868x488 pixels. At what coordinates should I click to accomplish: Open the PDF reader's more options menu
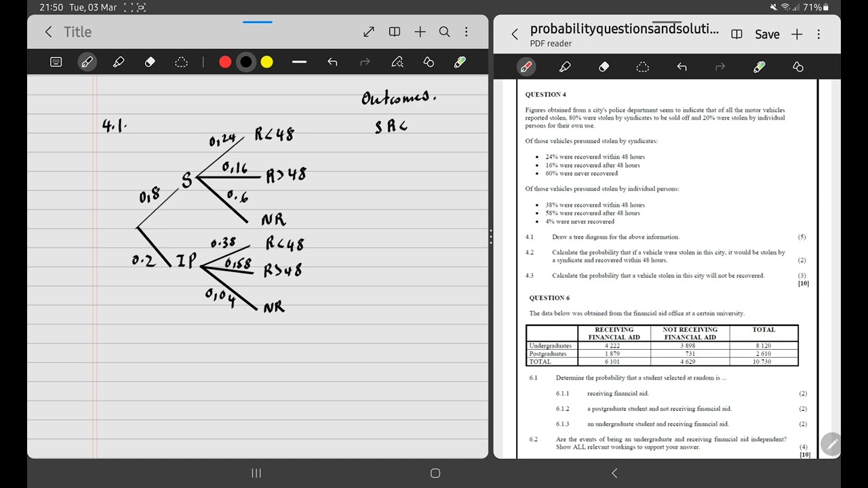(818, 34)
